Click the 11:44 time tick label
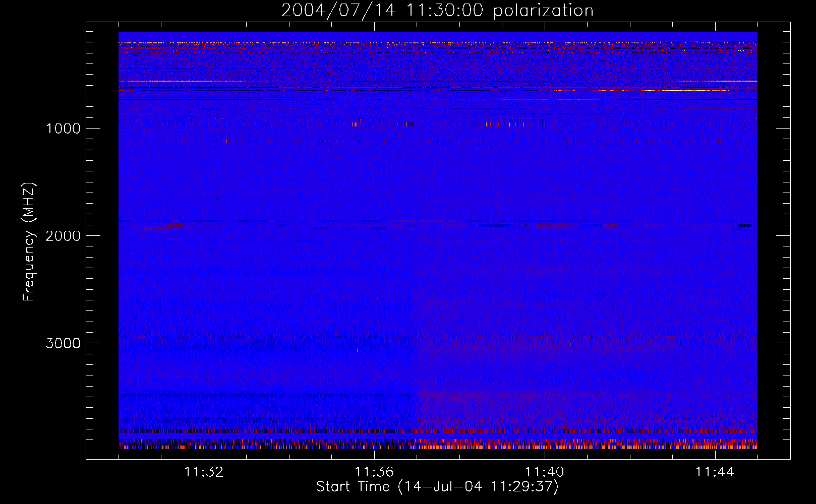This screenshot has width=816, height=504. click(x=715, y=472)
